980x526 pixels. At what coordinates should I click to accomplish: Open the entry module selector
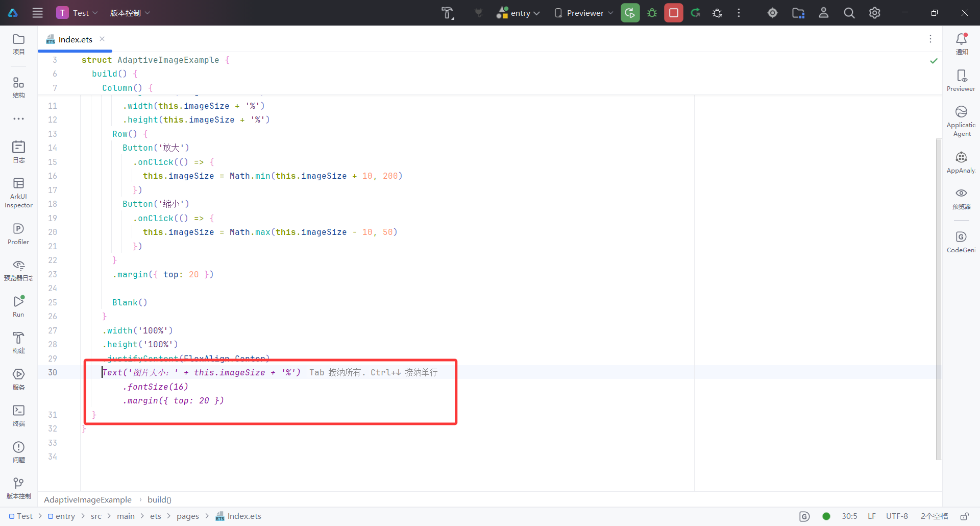point(518,13)
